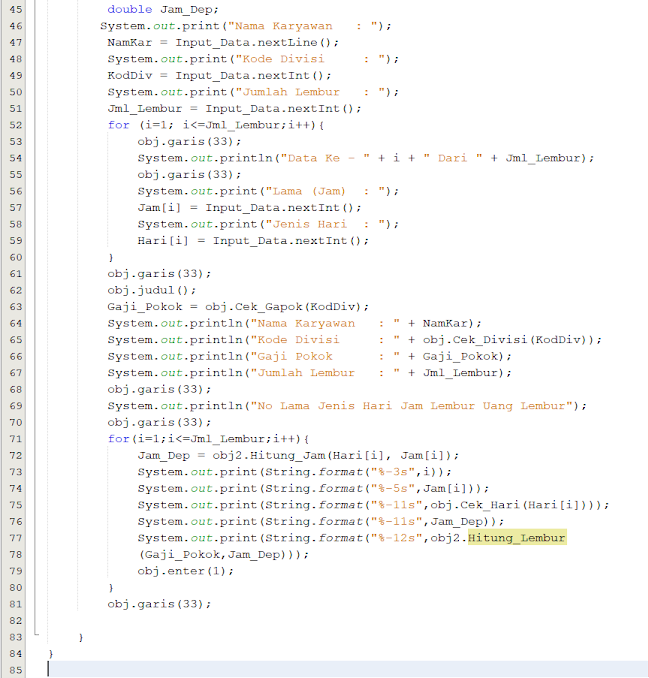Screen dimensions: 649x678
Task: Click the "Data Ke - " string on line 54
Action: 325,158
